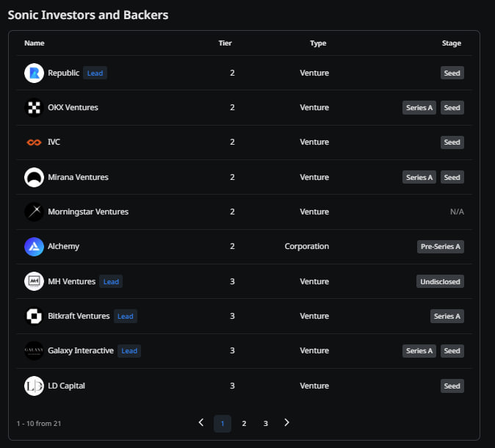
Task: Select page 1 in pagination
Action: 223,423
